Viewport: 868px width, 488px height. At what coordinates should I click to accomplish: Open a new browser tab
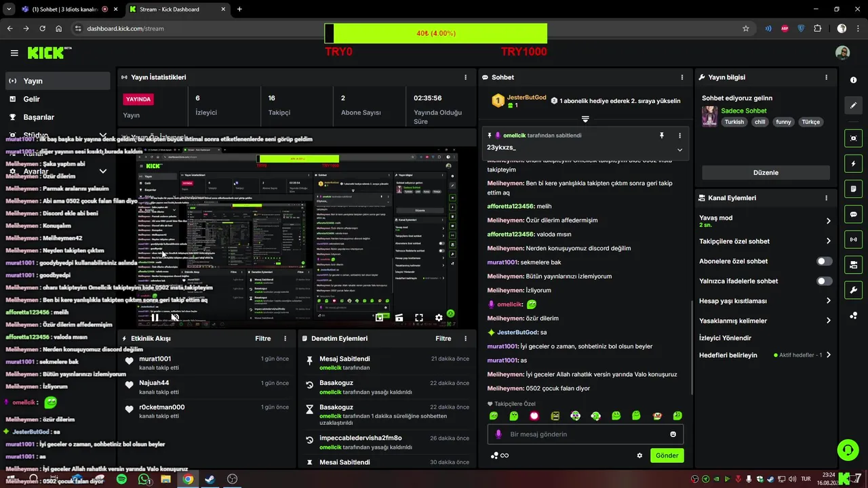tap(239, 9)
